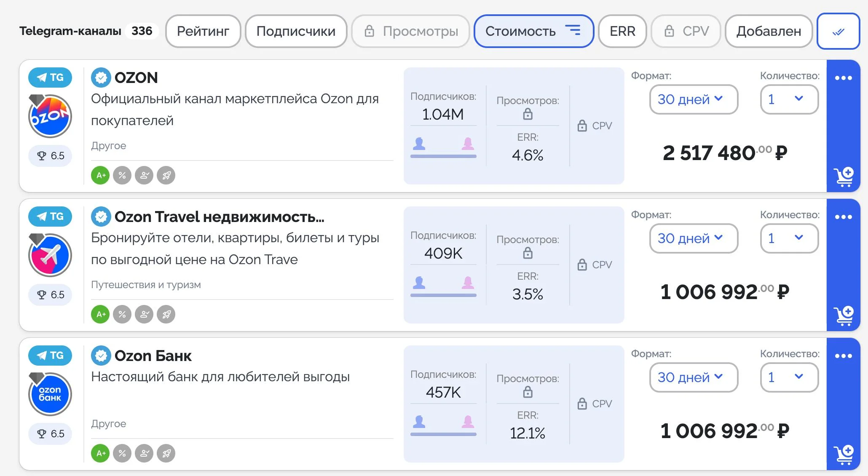
Task: Click the Ozon Travel airplane avatar
Action: (x=50, y=255)
